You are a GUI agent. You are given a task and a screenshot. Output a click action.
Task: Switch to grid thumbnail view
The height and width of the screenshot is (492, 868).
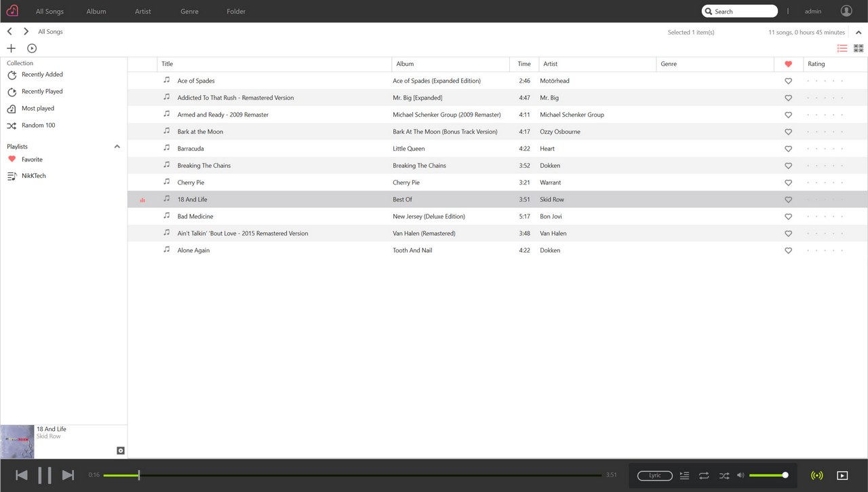(x=859, y=48)
